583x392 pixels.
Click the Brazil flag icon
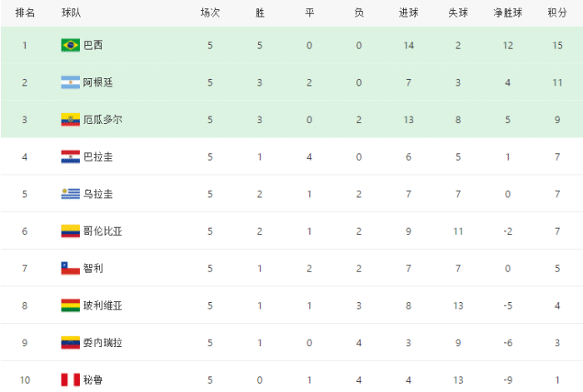point(70,45)
